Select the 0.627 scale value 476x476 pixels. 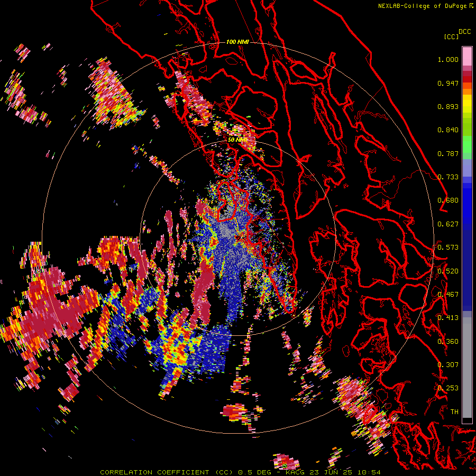(x=448, y=224)
